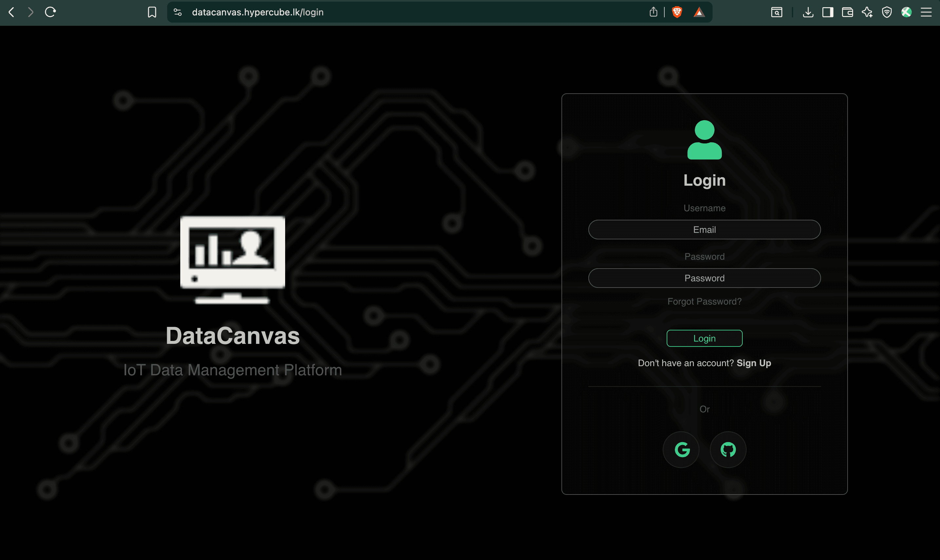Open the Brave Rewards triangle icon
The image size is (940, 560).
click(698, 12)
